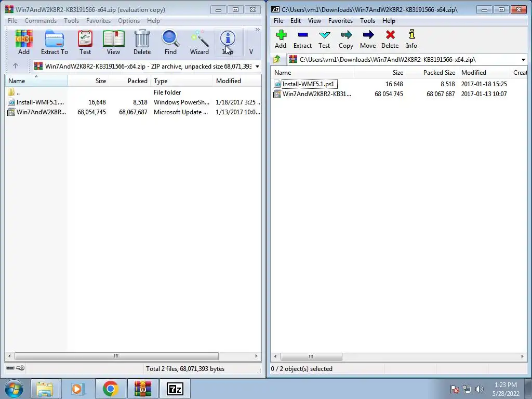Screen dimensions: 532x399
Task: Sort 7-Zip list by Name header
Action: [312, 73]
